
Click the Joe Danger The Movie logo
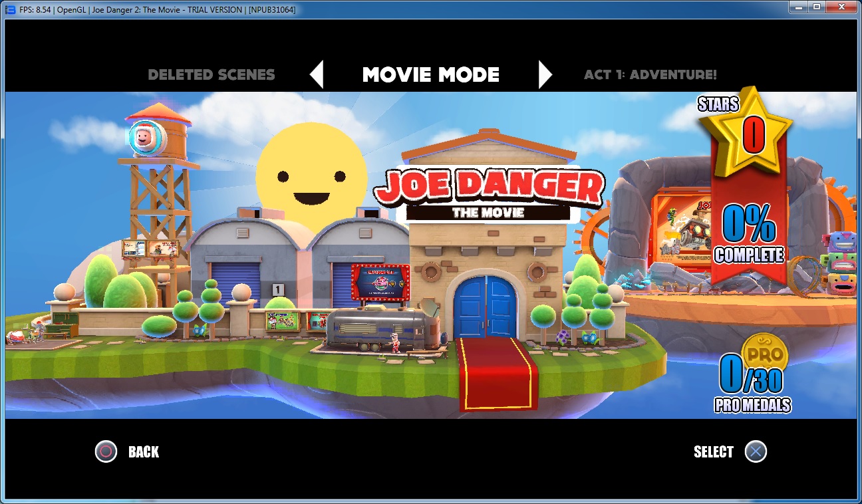[x=489, y=193]
